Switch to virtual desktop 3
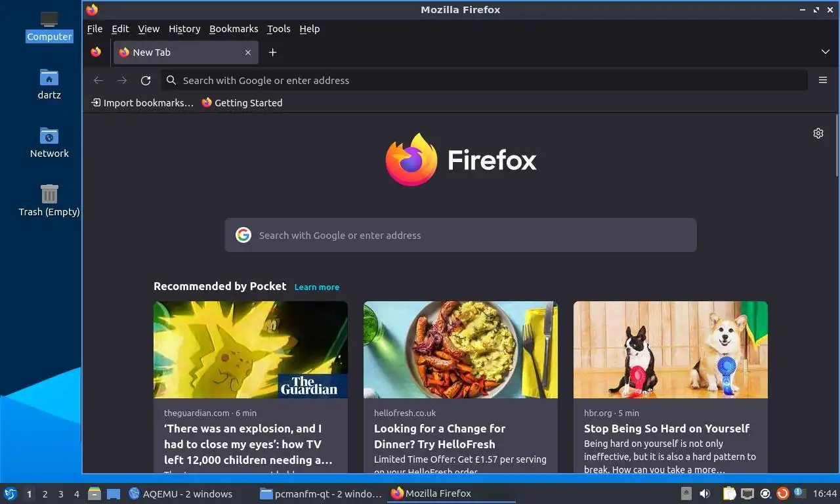Viewport: 840px width, 504px height. (60, 493)
